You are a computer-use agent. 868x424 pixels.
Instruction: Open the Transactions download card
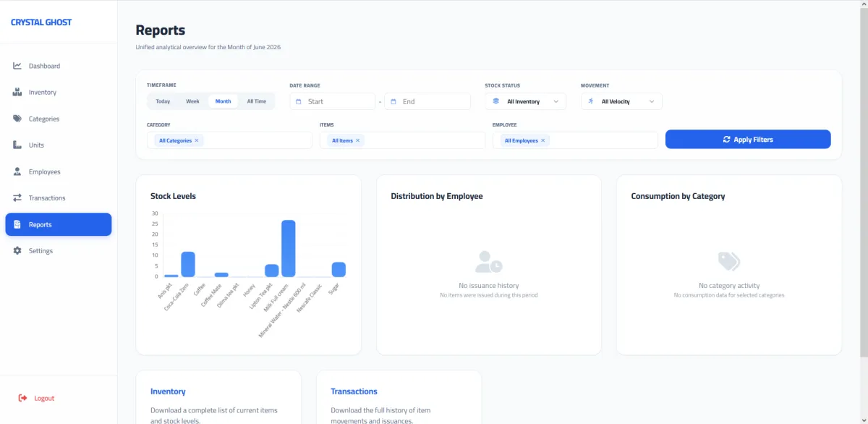[x=399, y=397]
